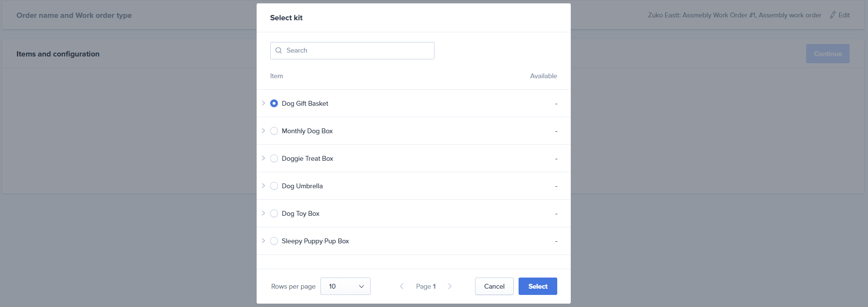This screenshot has height=307, width=868.
Task: Expand the Monthly Dog Box row
Action: pyautogui.click(x=263, y=131)
